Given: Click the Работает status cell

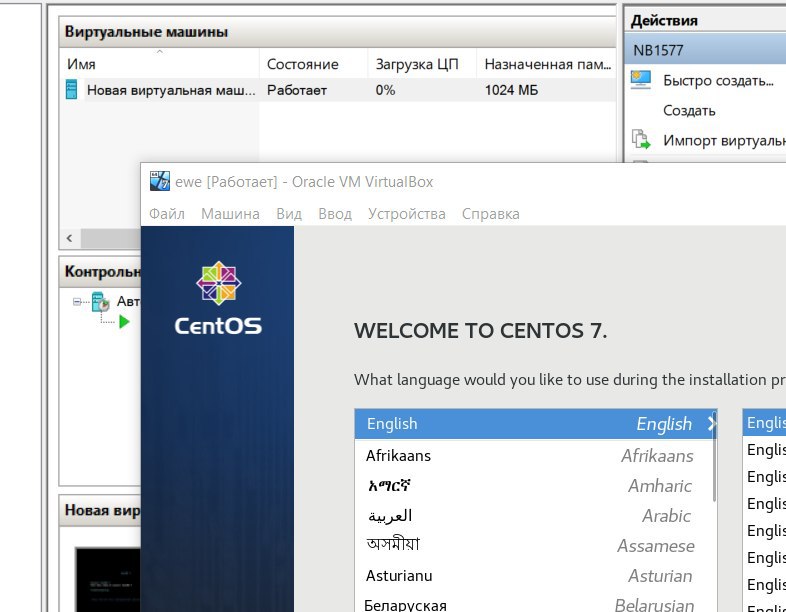Looking at the screenshot, I should click(297, 90).
